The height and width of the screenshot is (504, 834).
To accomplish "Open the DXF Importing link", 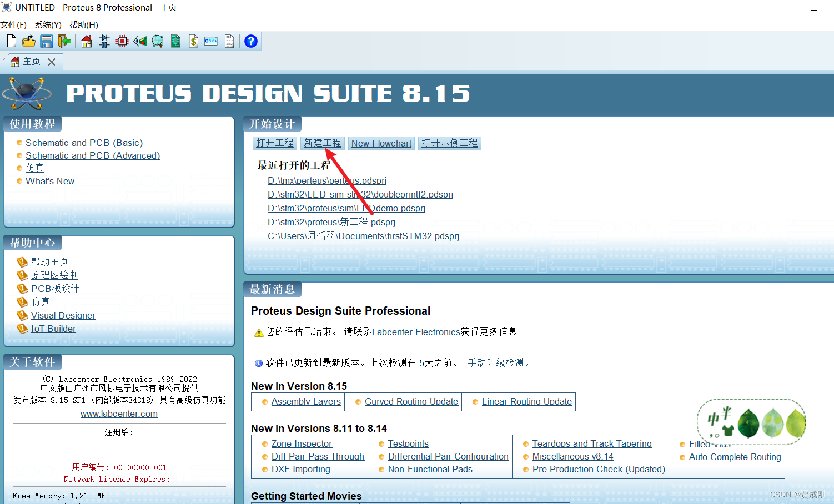I will point(301,469).
